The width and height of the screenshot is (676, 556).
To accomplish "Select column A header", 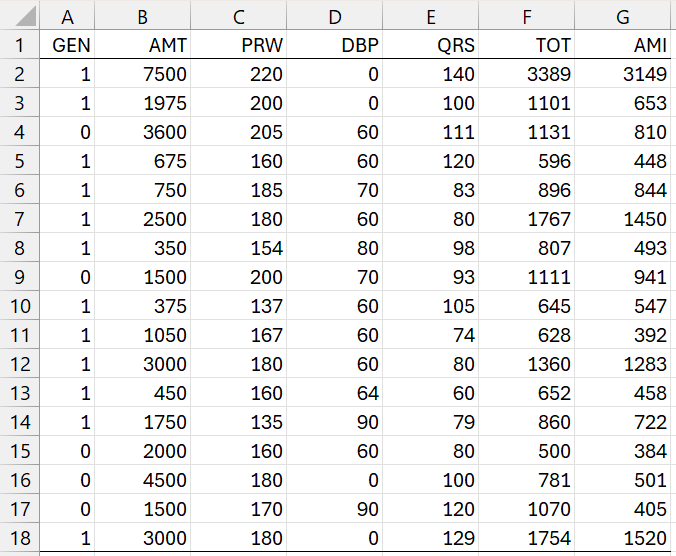I will tap(69, 17).
